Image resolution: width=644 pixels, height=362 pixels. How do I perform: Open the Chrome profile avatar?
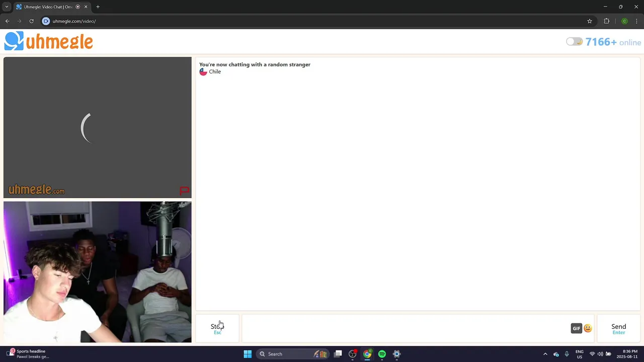tap(624, 21)
